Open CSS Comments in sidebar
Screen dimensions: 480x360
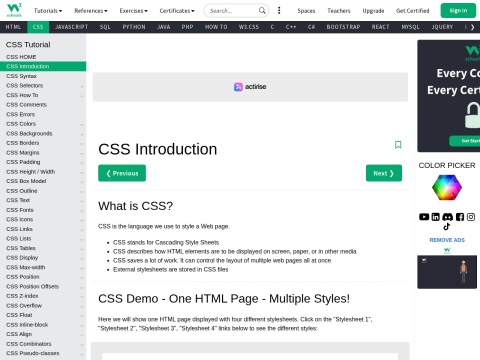point(43,105)
